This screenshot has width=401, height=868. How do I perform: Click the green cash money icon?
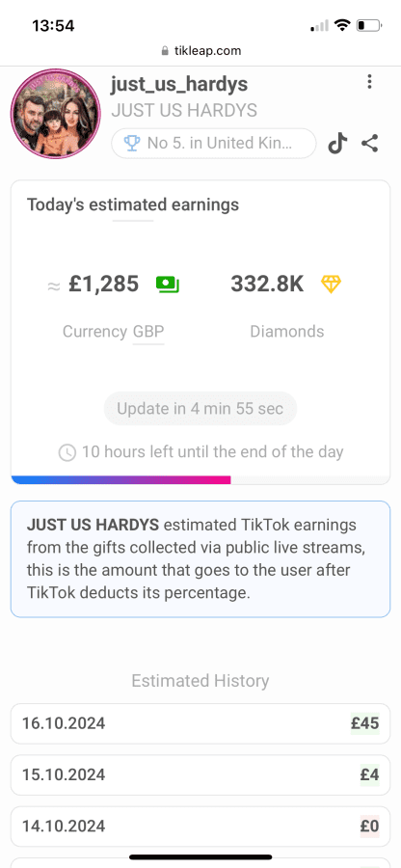pyautogui.click(x=168, y=284)
